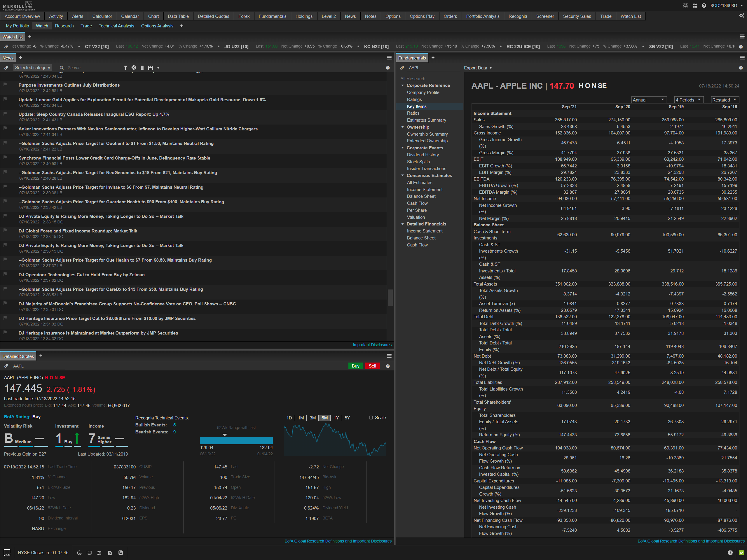Open the Important Disclosures link under News
The width and height of the screenshot is (747, 560).
(x=372, y=345)
